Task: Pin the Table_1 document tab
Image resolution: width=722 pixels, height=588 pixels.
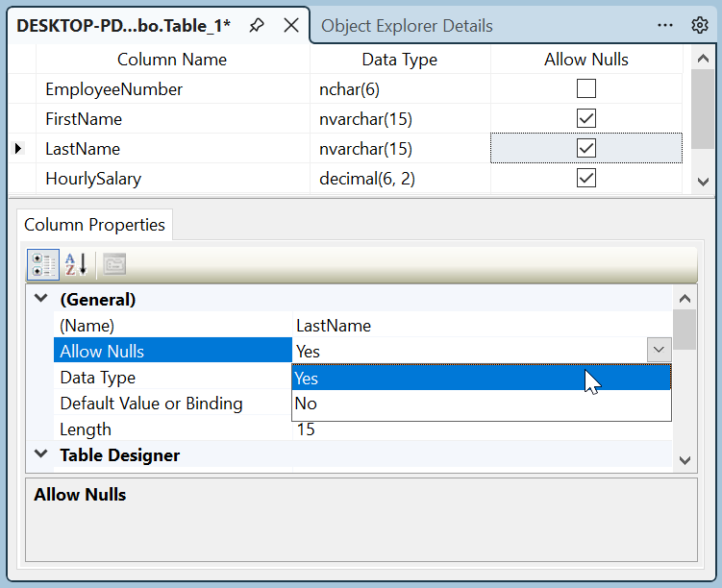Action: tap(257, 25)
